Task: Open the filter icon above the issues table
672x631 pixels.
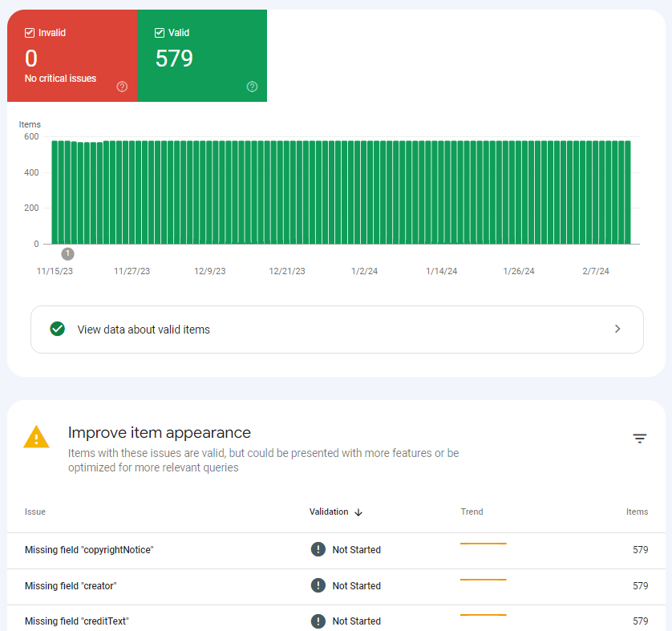Action: [x=639, y=439]
